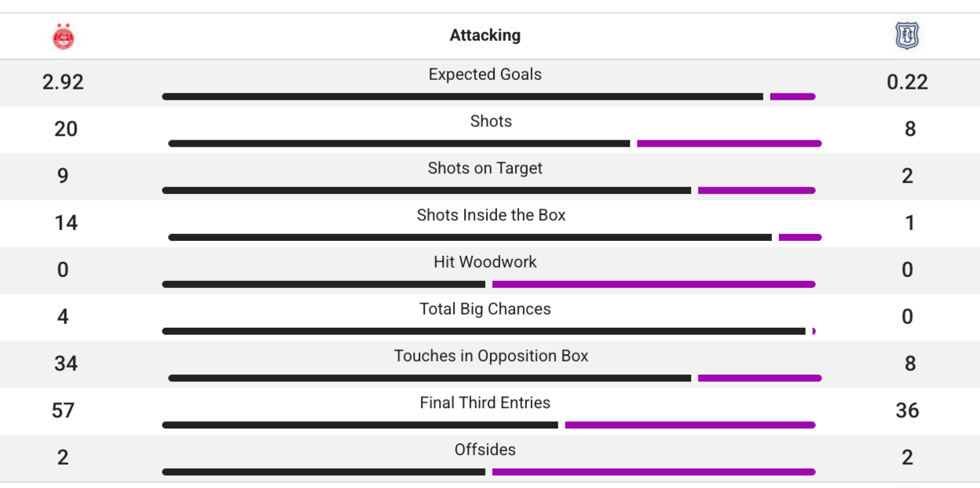This screenshot has width=980, height=488.
Task: Click Touches in Opposition Box label
Action: coord(491,356)
